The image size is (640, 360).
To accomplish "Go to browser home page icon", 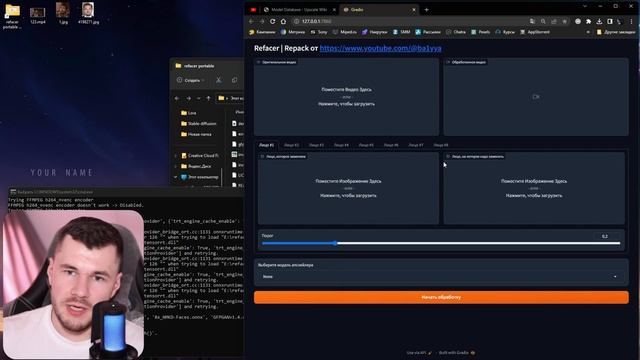I will 283,21.
